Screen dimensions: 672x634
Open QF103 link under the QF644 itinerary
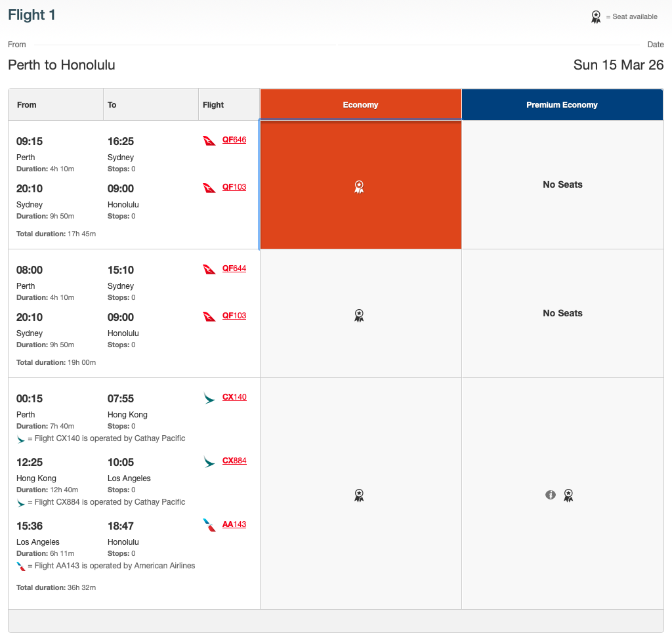point(234,316)
